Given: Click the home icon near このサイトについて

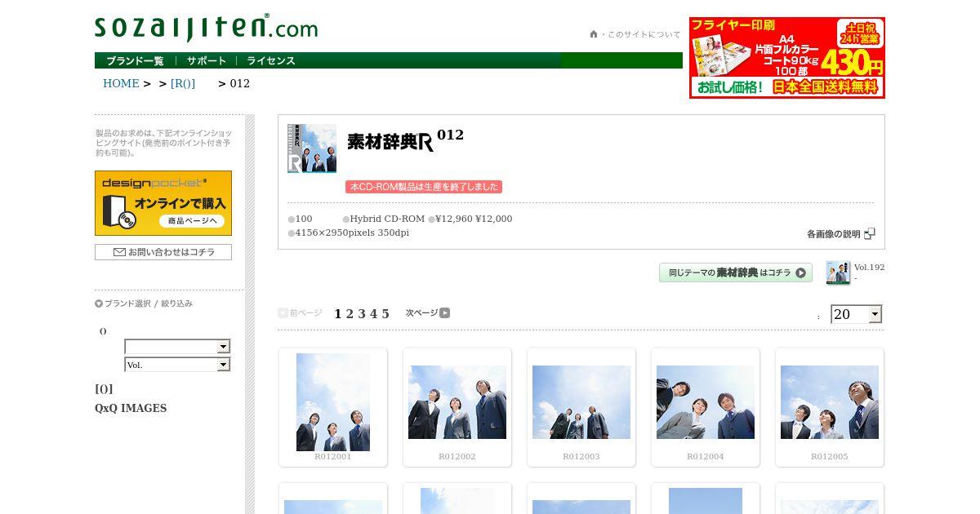Looking at the screenshot, I should pos(594,34).
